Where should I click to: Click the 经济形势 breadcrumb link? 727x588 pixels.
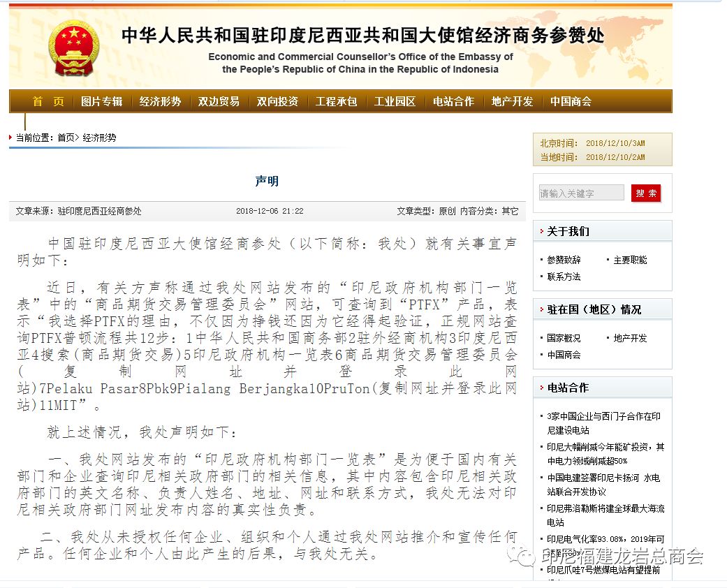[99, 138]
